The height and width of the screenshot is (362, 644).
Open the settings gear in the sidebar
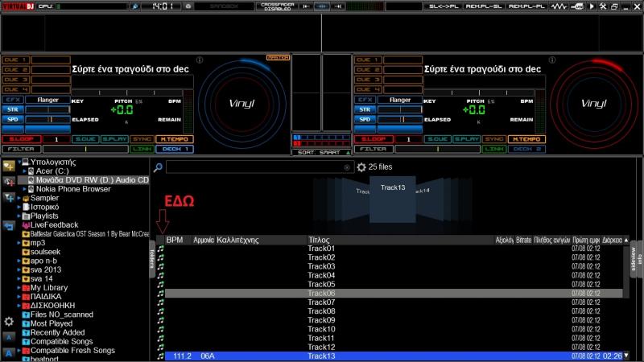pos(9,321)
